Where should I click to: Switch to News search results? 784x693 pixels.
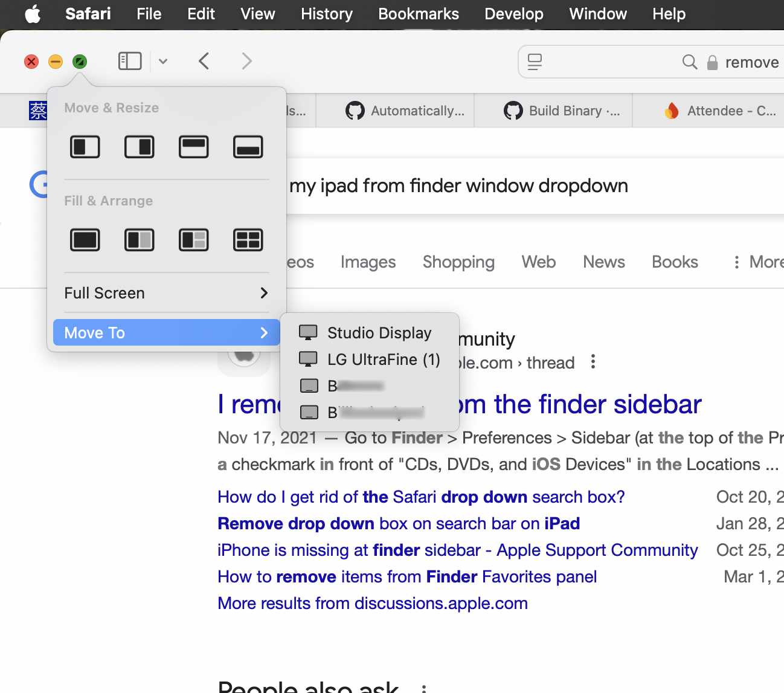click(x=604, y=262)
